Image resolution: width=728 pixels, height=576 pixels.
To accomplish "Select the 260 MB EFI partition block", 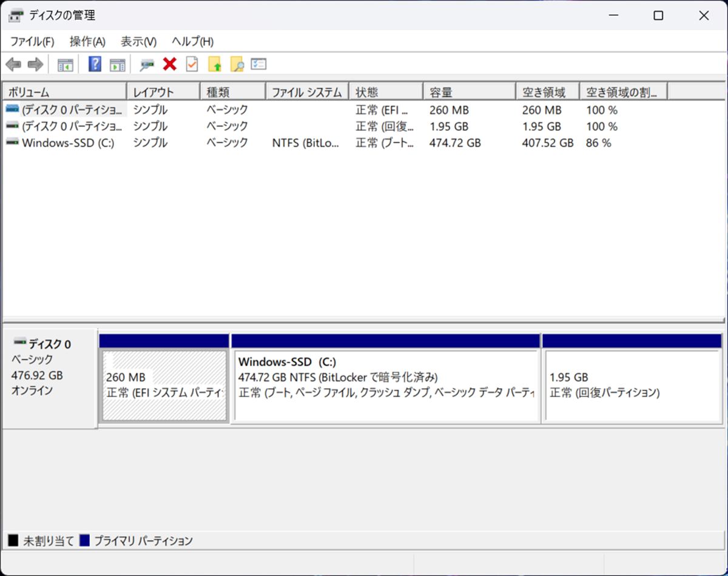I will 164,385.
